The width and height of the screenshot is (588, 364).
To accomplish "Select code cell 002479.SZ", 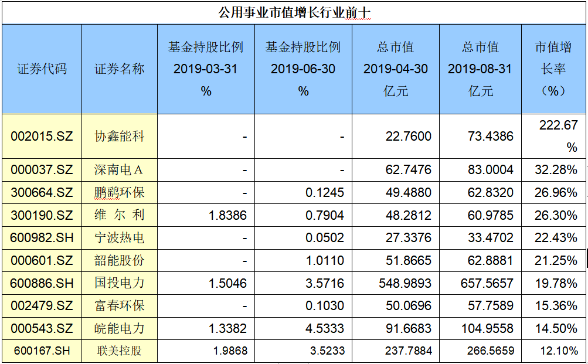I will [42, 305].
